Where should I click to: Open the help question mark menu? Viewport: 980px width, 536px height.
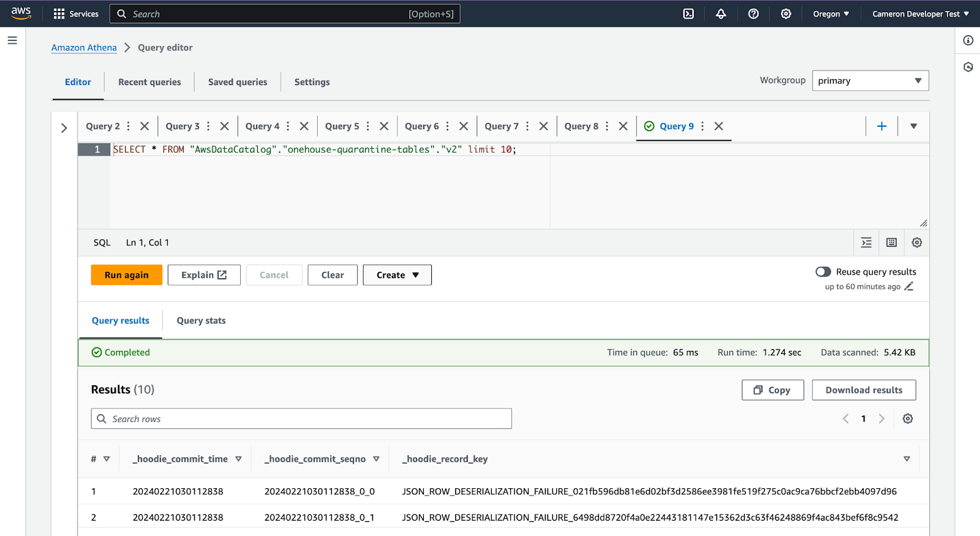pyautogui.click(x=753, y=13)
